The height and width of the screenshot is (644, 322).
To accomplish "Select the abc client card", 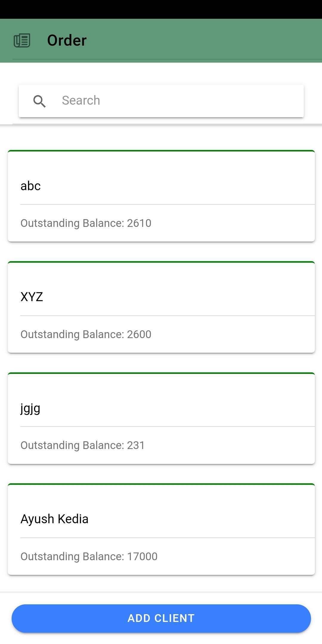I will 161,196.
